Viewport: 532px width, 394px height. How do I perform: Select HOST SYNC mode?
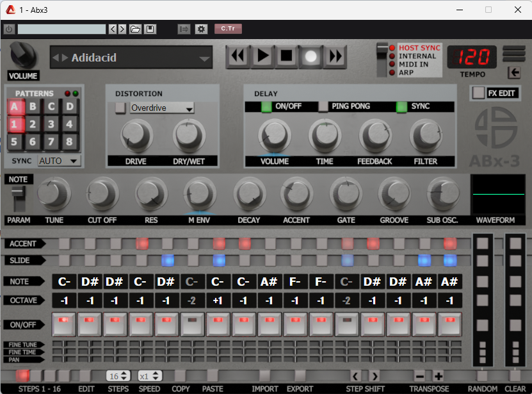(419, 48)
